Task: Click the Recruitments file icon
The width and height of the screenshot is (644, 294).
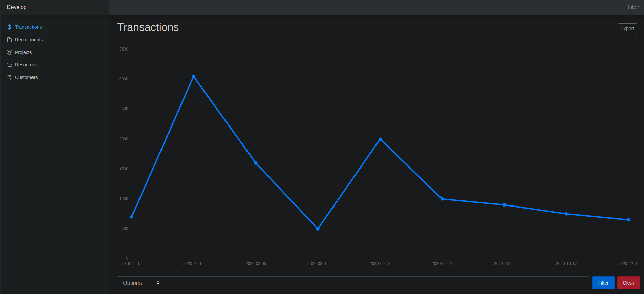Action: tap(9, 40)
